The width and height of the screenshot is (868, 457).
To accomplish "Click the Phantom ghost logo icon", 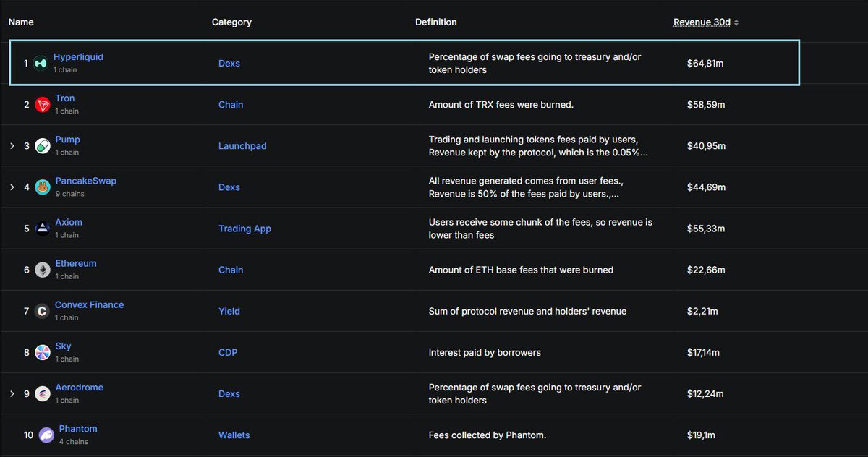I will click(x=46, y=435).
